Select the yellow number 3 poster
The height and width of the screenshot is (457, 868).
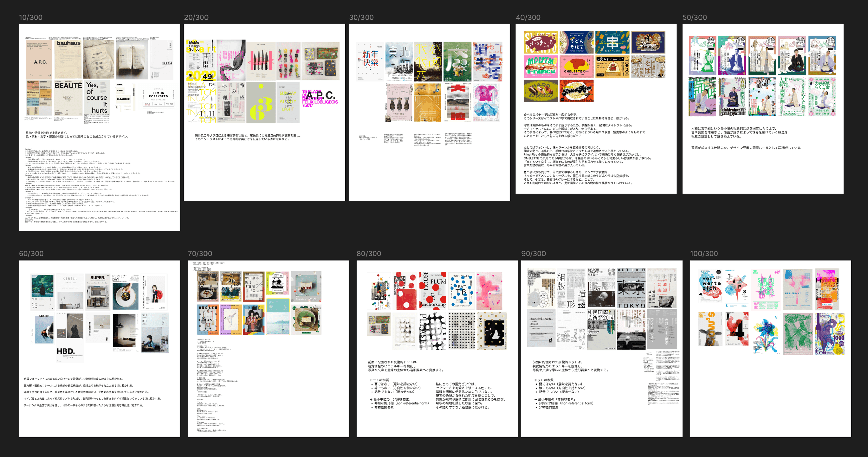click(261, 102)
